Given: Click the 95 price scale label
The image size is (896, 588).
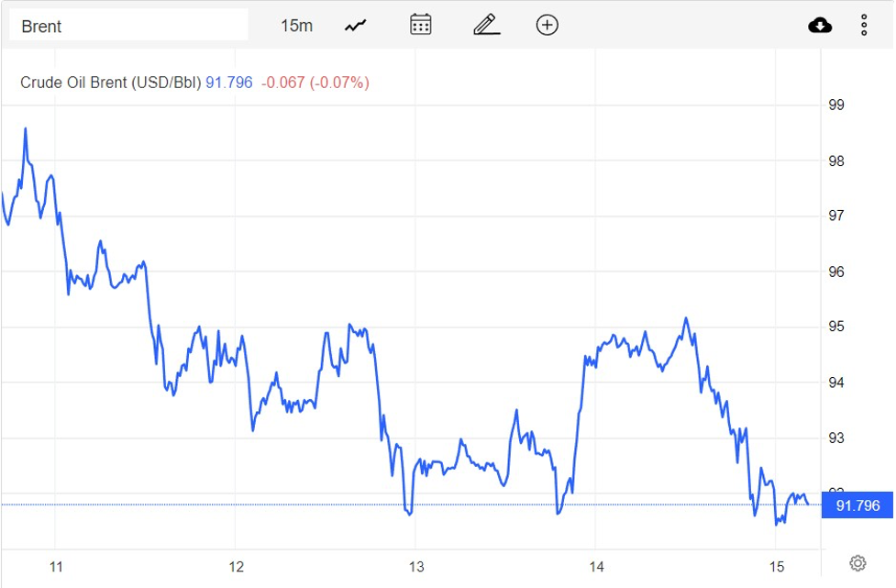Looking at the screenshot, I should point(836,327).
